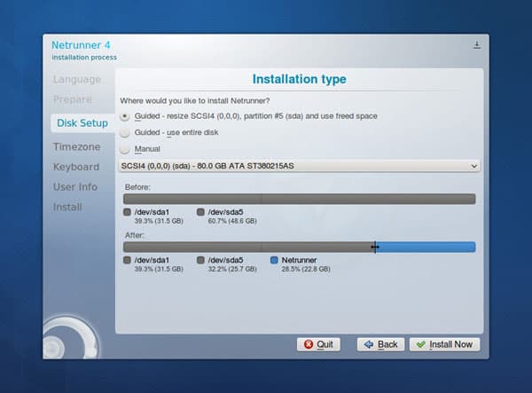Click the blue Netrunner partition segment

point(427,248)
